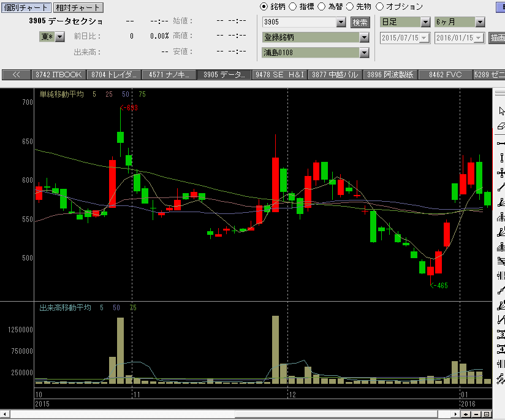Select the number 3 wave tool

pyautogui.click(x=501, y=335)
